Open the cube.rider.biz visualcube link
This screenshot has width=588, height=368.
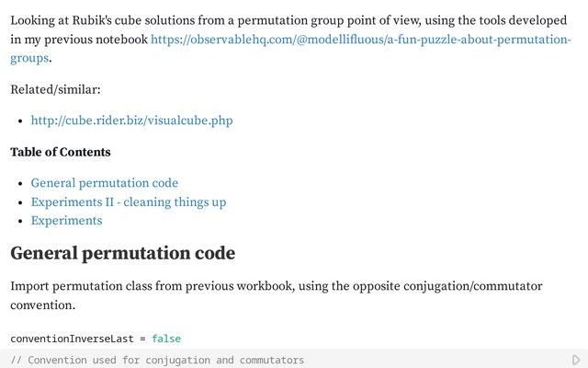pos(131,121)
